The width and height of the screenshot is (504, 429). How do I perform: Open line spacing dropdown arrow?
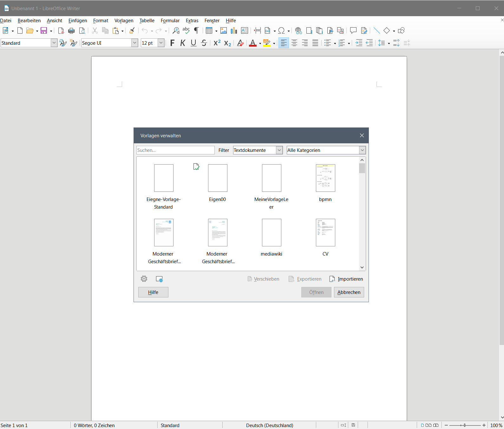click(389, 43)
